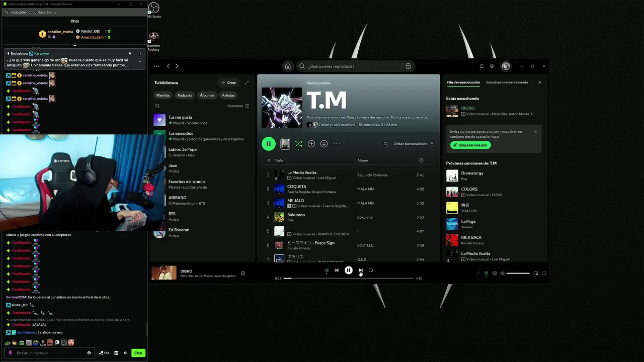Viewport: 644px width, 362px height.
Task: Add T.M playlist to library
Action: (x=311, y=144)
